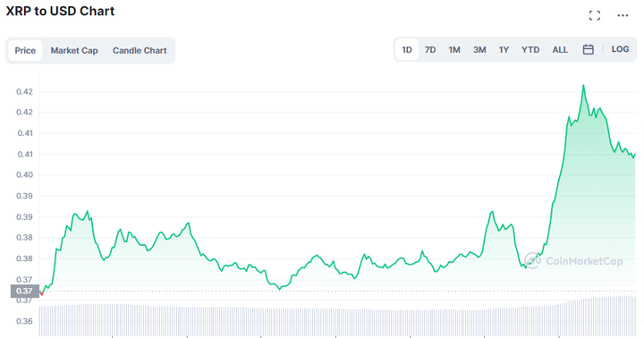Select the 1Y time range
The width and height of the screenshot is (644, 338).
click(x=504, y=50)
